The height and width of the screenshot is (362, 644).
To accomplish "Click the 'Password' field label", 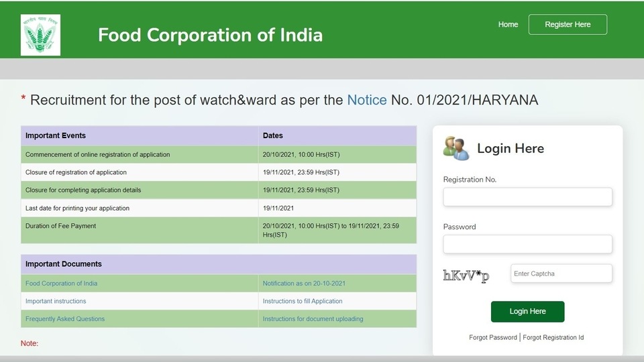I will coord(459,227).
